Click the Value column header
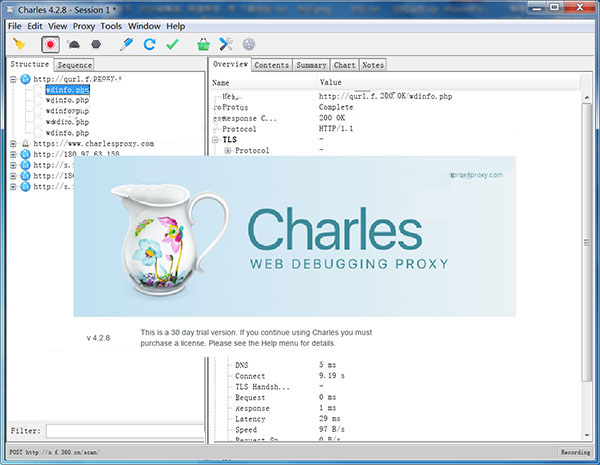The width and height of the screenshot is (600, 465). point(331,82)
